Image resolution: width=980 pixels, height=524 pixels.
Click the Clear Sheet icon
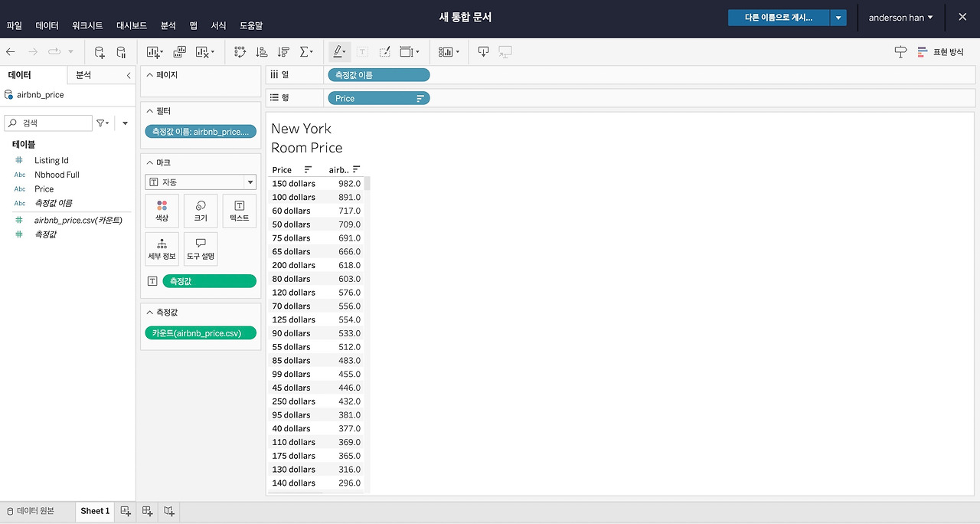pos(204,52)
